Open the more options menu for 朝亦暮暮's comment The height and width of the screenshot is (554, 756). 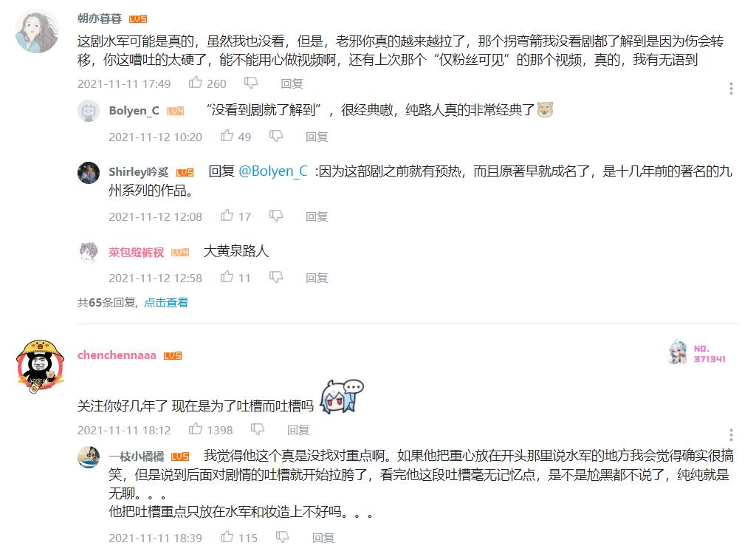pos(731,89)
